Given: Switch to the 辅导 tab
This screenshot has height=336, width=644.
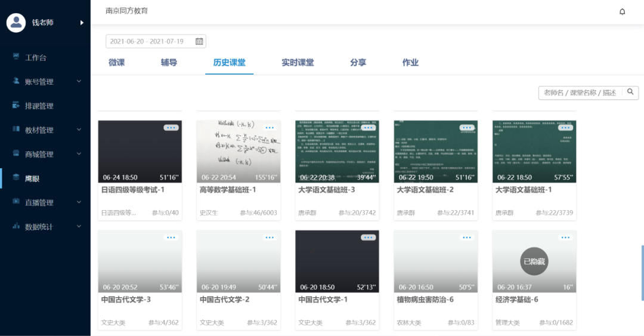Looking at the screenshot, I should click(169, 63).
